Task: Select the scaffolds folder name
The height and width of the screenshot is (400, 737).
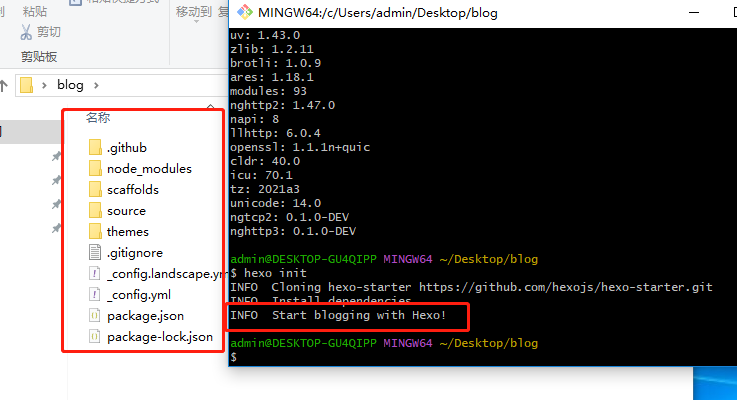Action: point(133,189)
